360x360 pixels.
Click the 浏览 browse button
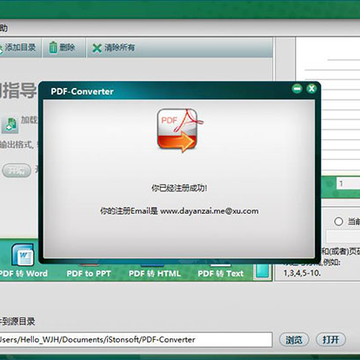point(294,340)
